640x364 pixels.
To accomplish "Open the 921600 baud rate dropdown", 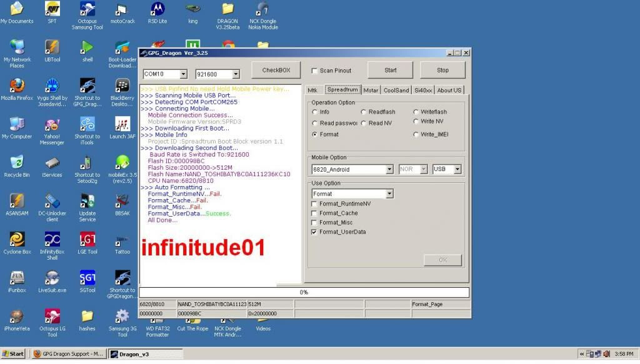I will [236, 74].
